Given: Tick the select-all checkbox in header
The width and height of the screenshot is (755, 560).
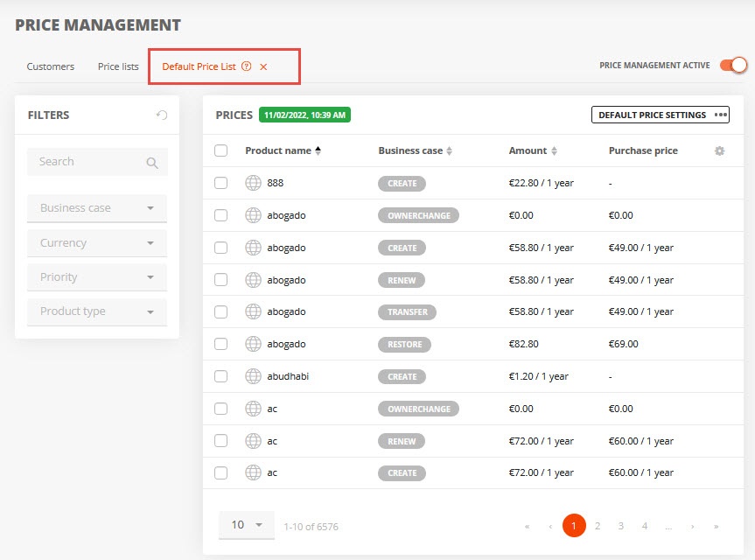Looking at the screenshot, I should (x=221, y=150).
